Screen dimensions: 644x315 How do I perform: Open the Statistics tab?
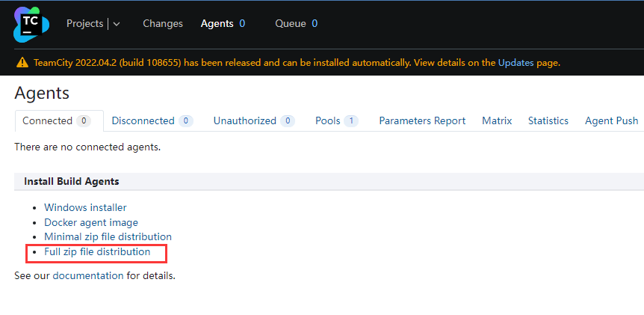click(548, 121)
